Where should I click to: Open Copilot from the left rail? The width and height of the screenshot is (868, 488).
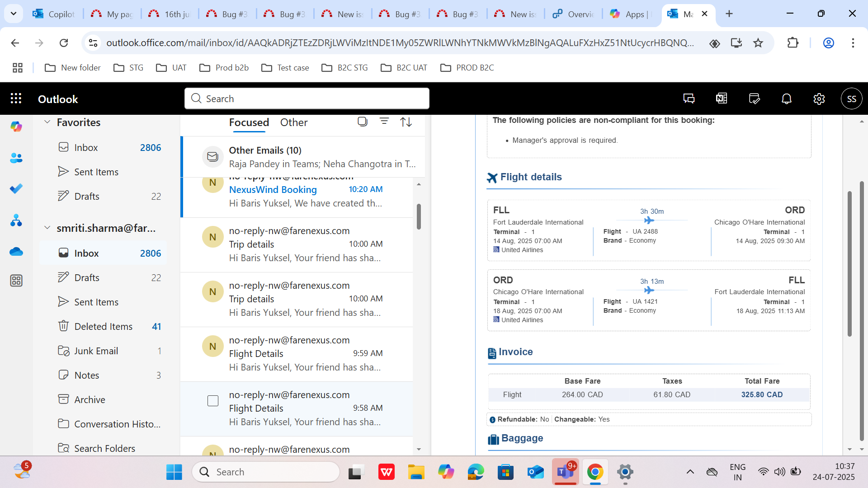tap(16, 127)
